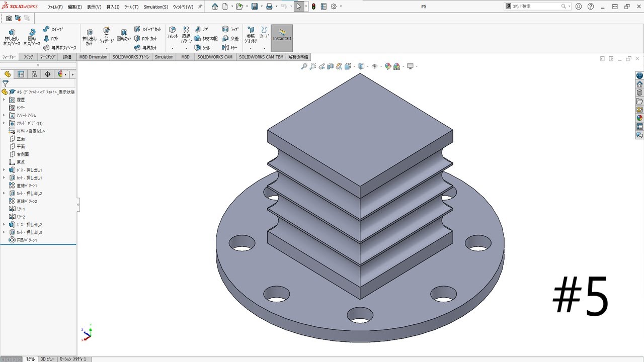The image size is (644, 362).
Task: Click the Loft (ロフト) boss tool
Action: [x=51, y=38]
